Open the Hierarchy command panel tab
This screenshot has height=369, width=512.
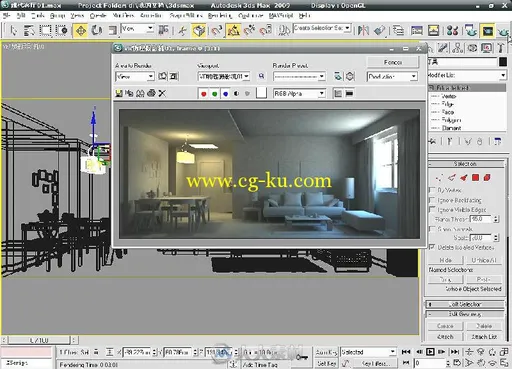click(458, 48)
